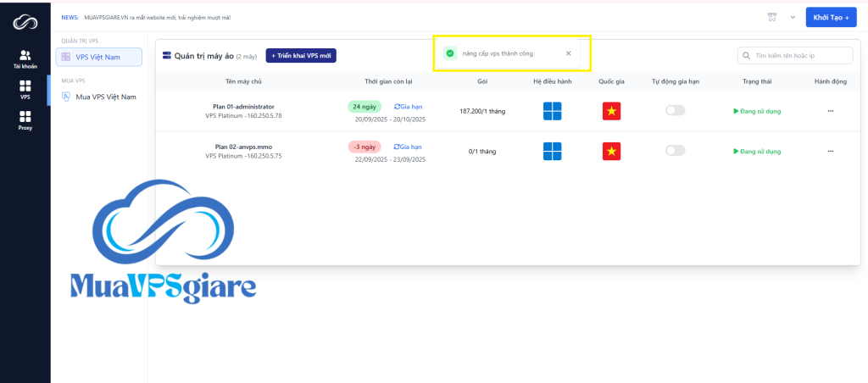Screen dimensions: 868x383
Task: Expand the header dropdown chevron
Action: point(793,17)
